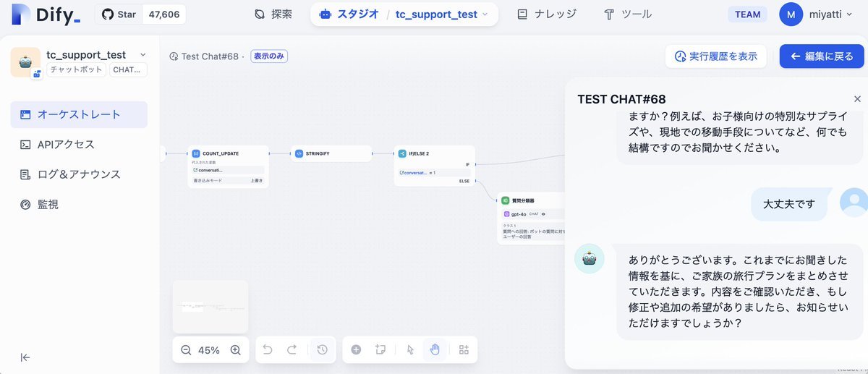Select the hand pan tool
Screen dimensions: 868x374
(x=435, y=350)
